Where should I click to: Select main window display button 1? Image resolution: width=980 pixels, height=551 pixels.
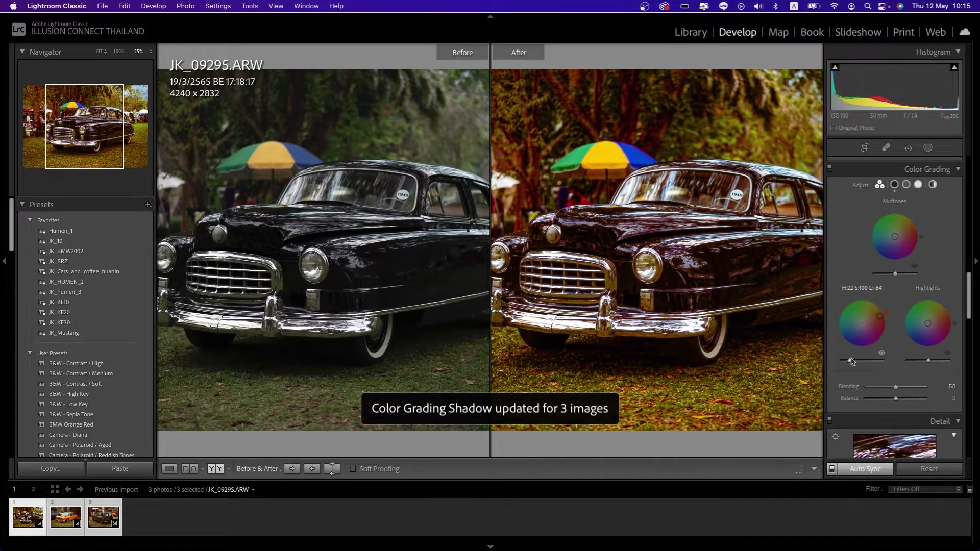click(x=15, y=489)
